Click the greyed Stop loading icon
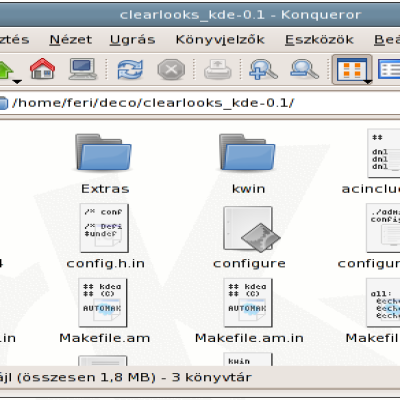 coord(171,69)
